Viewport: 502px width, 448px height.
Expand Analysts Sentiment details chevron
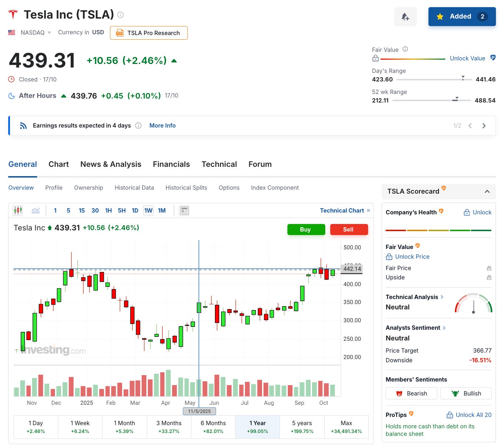pos(444,328)
